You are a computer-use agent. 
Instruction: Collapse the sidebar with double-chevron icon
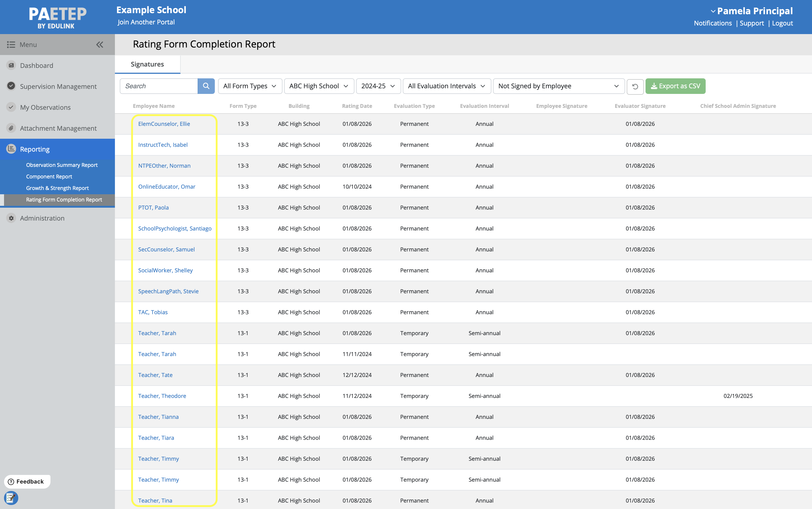click(100, 45)
